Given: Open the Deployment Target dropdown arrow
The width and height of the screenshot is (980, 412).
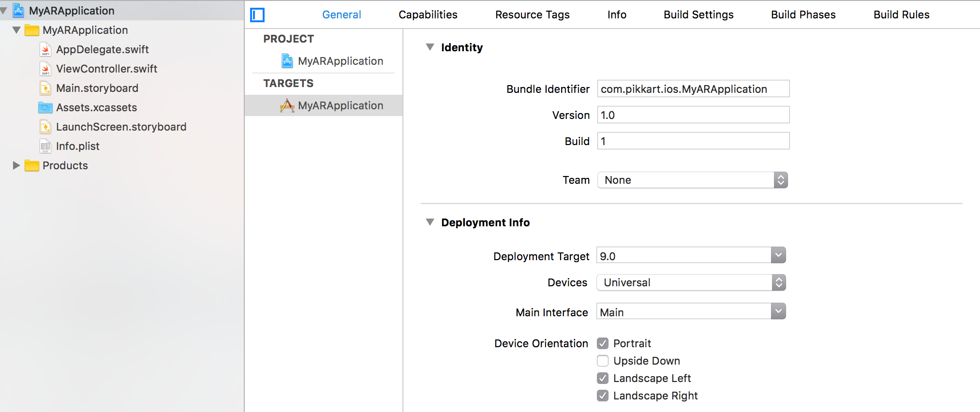Looking at the screenshot, I should coord(778,255).
